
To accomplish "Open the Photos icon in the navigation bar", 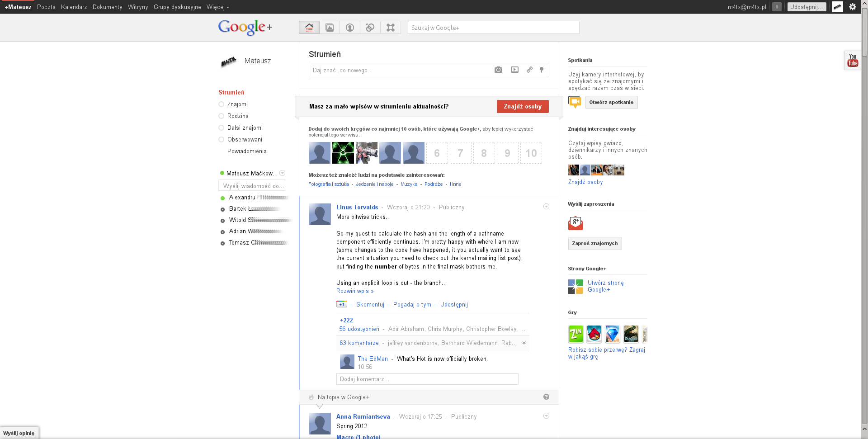I will pyautogui.click(x=330, y=28).
